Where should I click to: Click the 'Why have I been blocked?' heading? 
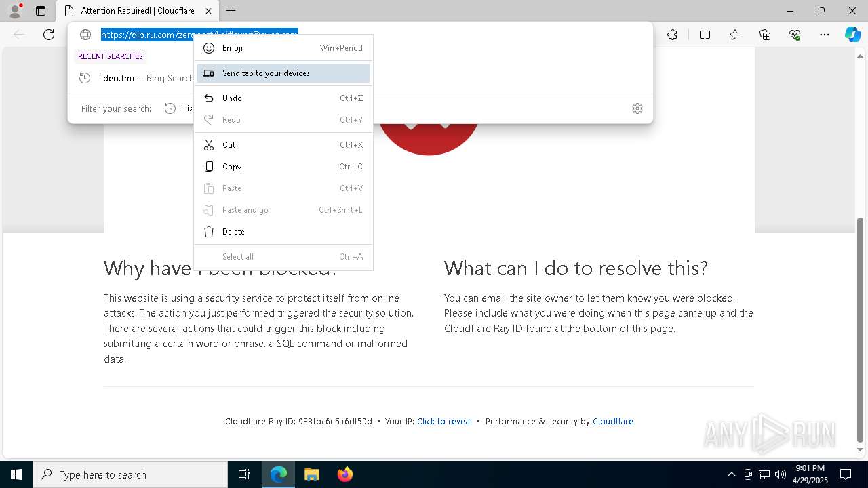[x=220, y=268]
